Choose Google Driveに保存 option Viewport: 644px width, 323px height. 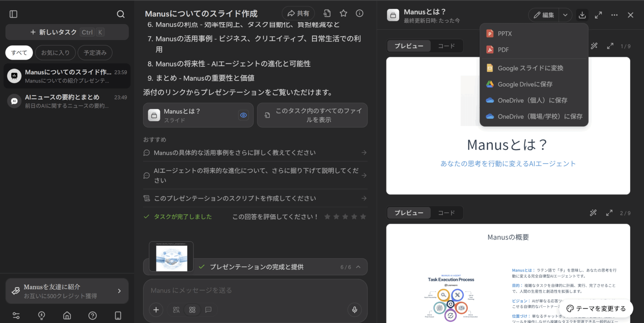pos(534,84)
